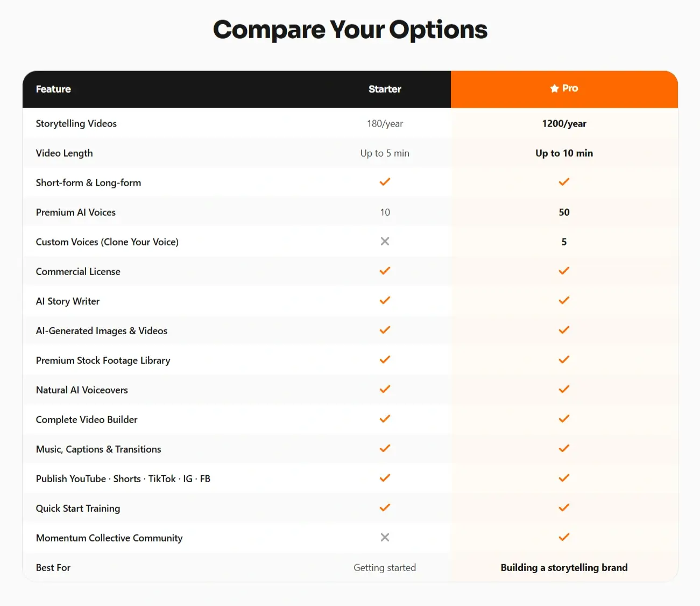Click the star icon beside Pro header
This screenshot has width=700, height=606.
coord(554,88)
